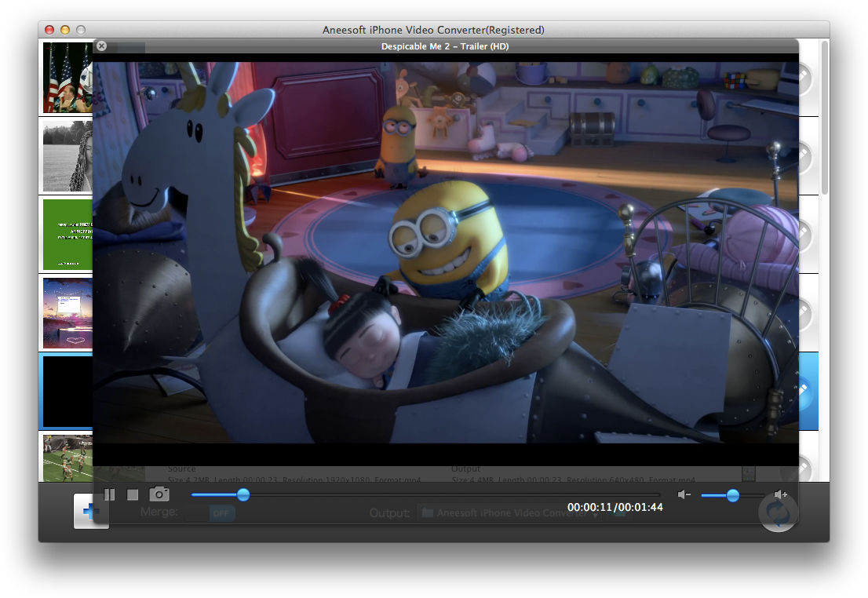Select the video thumbnail with American flags
This screenshot has width=868, height=598.
pos(67,78)
